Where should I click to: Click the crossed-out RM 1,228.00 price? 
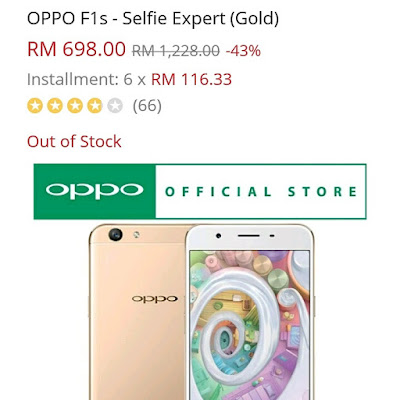point(176,51)
